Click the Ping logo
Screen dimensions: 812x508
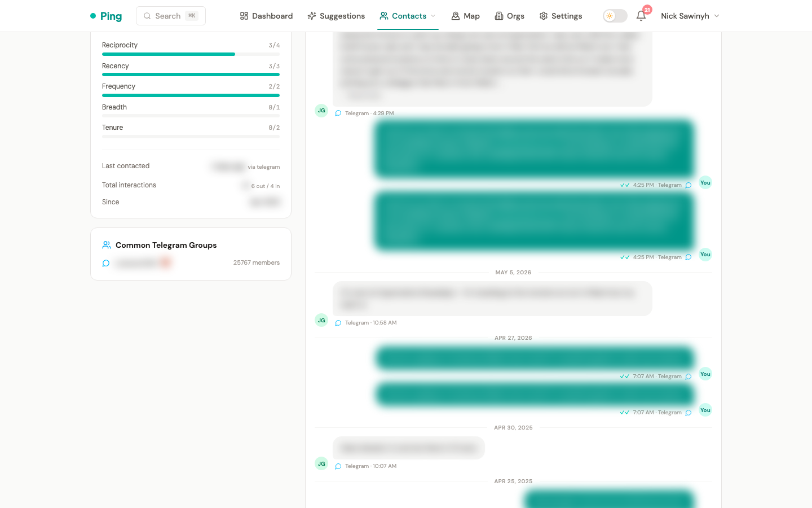click(x=106, y=16)
